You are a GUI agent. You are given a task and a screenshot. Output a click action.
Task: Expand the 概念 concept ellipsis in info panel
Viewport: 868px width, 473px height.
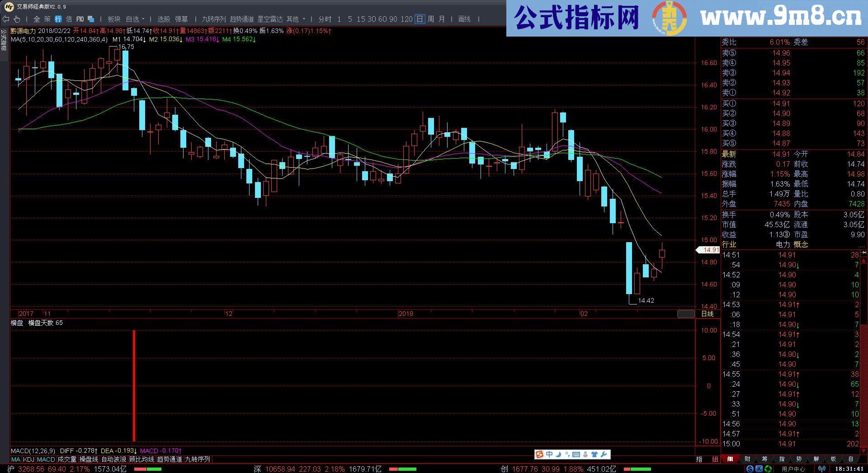(x=862, y=244)
